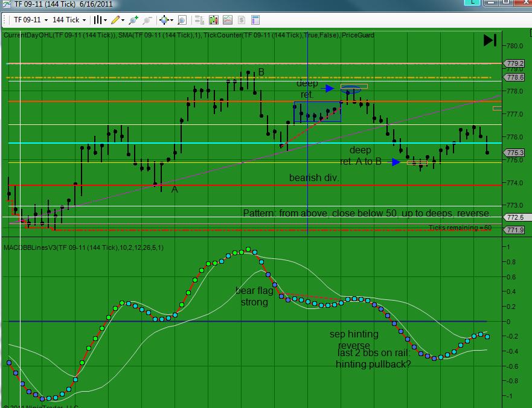This screenshot has width=532, height=408.
Task: Click the MACDBBLinesV3 indicator label
Action: click(x=83, y=247)
